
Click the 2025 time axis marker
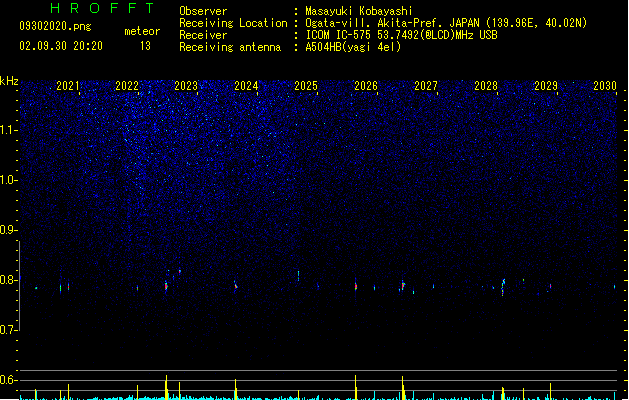point(306,86)
